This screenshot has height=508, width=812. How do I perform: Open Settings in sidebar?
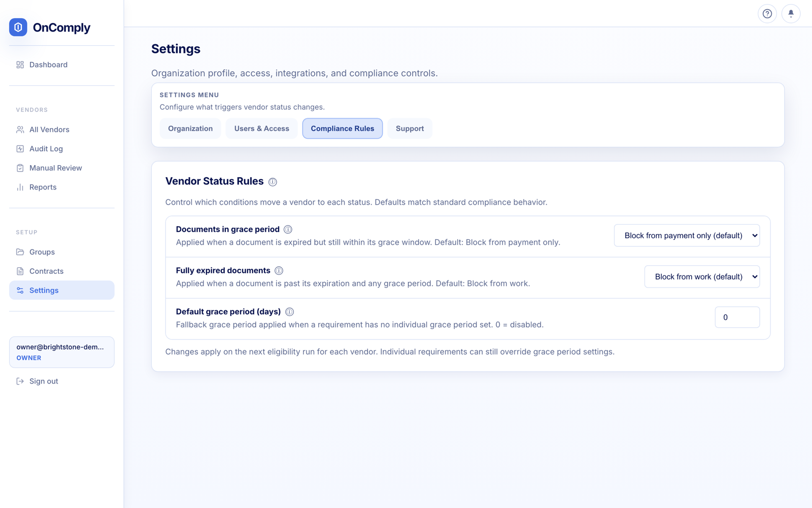click(62, 291)
